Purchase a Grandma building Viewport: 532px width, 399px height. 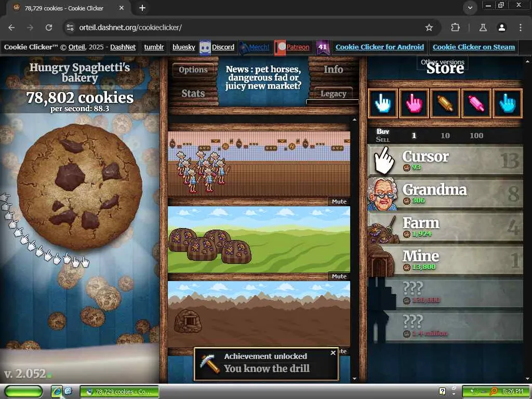click(445, 193)
